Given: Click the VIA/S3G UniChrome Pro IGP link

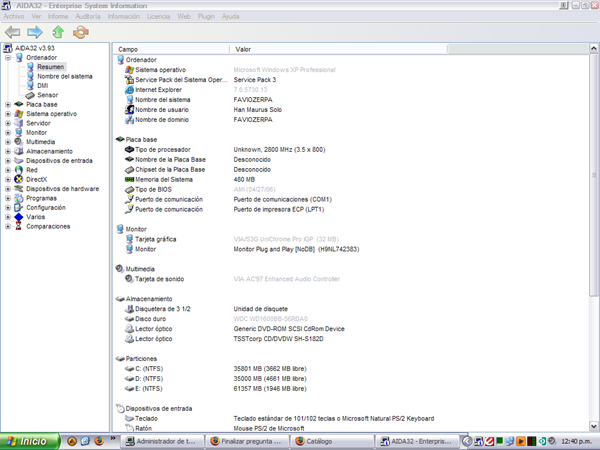Looking at the screenshot, I should tap(286, 239).
